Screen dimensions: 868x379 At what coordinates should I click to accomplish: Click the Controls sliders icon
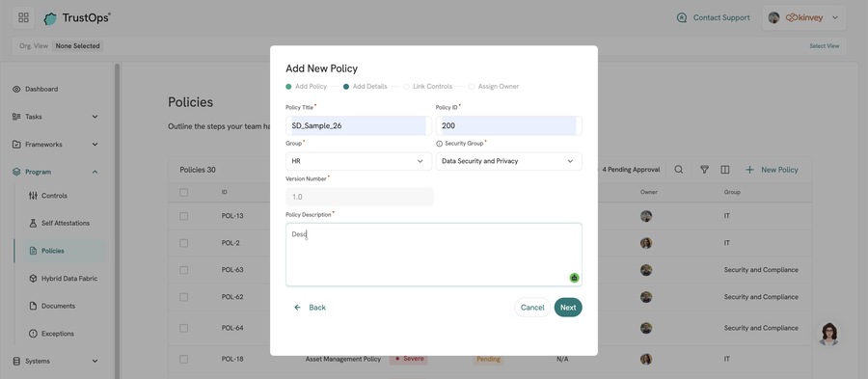pyautogui.click(x=33, y=196)
